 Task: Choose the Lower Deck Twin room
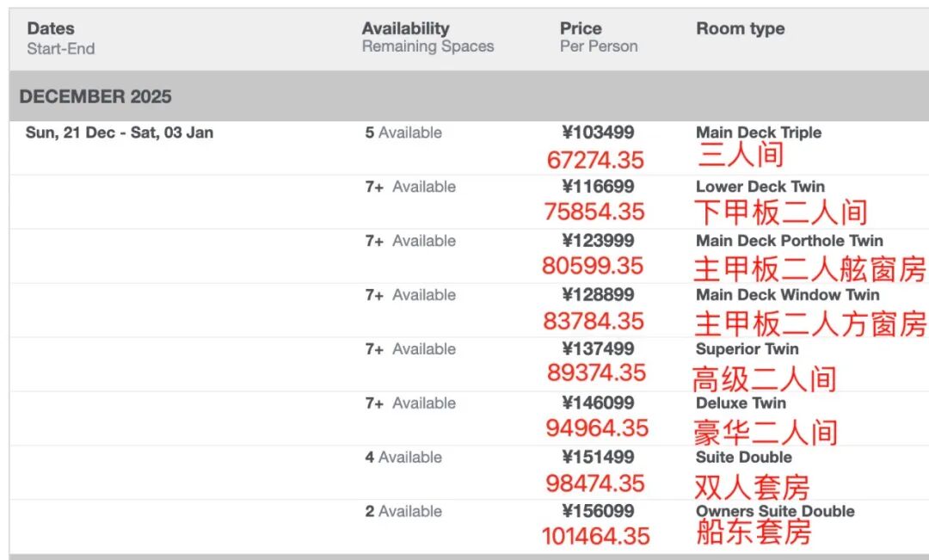coord(760,187)
